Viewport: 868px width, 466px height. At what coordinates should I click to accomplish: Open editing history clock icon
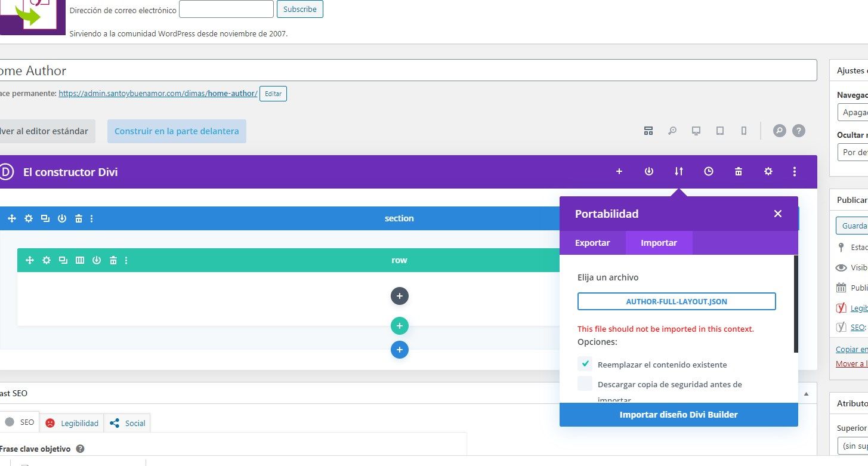coord(709,171)
